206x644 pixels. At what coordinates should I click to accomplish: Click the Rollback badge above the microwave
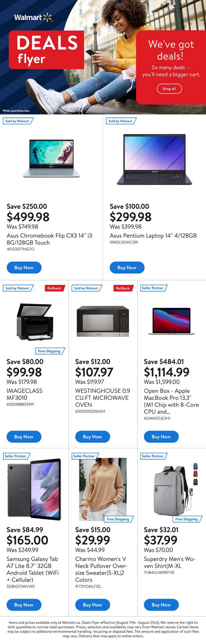click(123, 288)
